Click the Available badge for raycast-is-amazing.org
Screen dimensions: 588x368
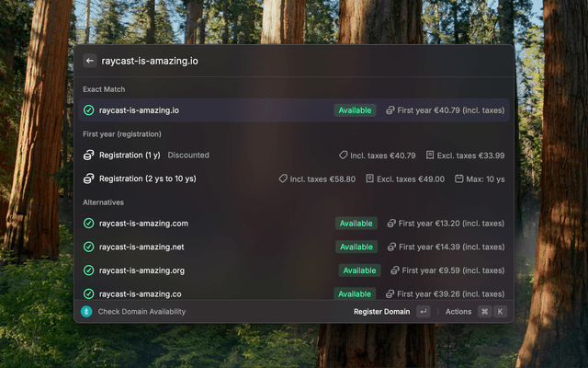click(x=359, y=270)
